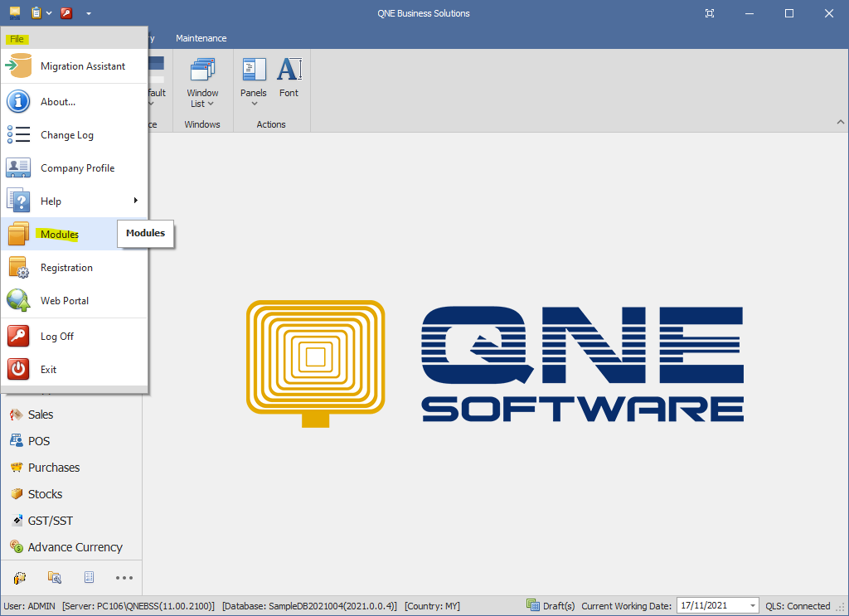849x616 pixels.
Task: Click the User: ADMIN status text
Action: tap(29, 606)
